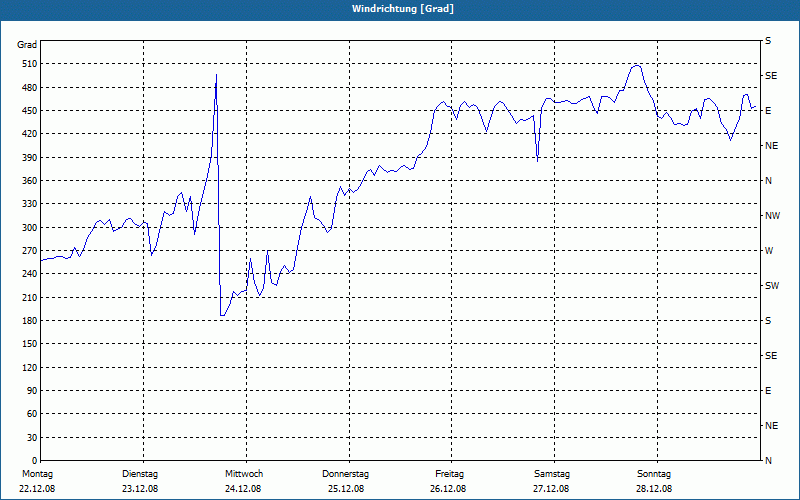The height and width of the screenshot is (500, 800).
Task: Select the 480 value on the Grad axis
Action: (x=30, y=88)
